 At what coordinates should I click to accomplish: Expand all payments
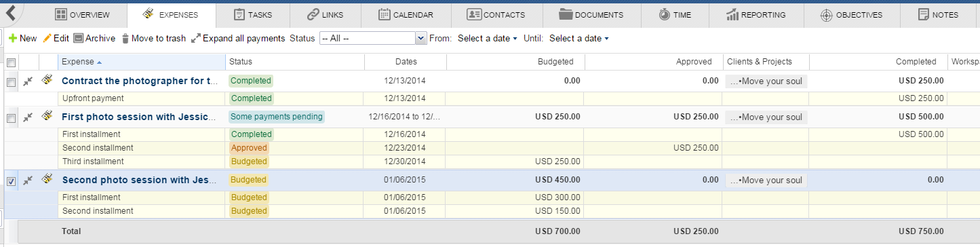click(x=238, y=39)
